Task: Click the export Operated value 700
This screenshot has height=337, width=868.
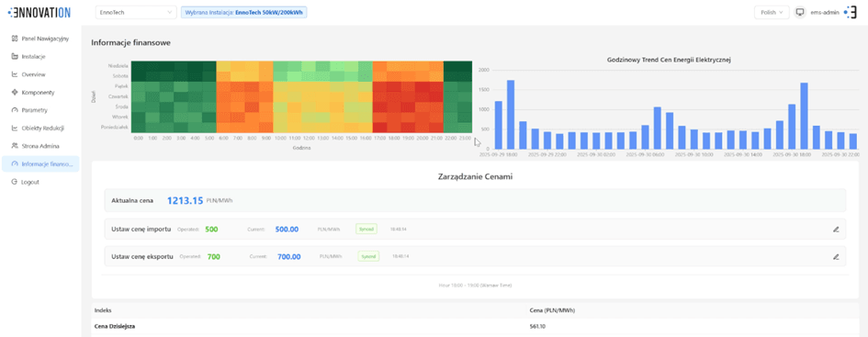Action: pos(214,257)
